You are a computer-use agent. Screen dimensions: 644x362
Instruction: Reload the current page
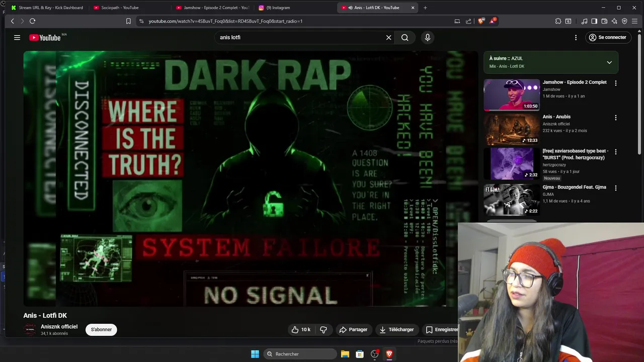pos(32,21)
